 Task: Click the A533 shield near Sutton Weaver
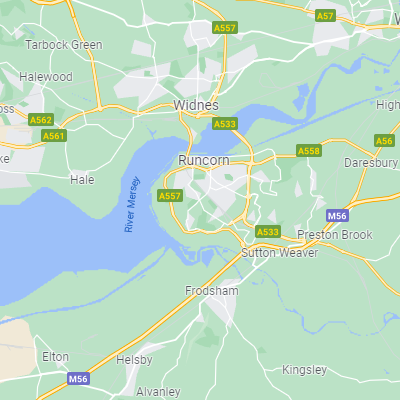coord(268,232)
